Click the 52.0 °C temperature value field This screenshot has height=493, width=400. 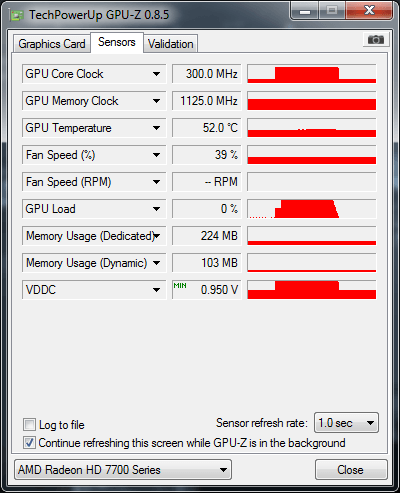[x=206, y=128]
